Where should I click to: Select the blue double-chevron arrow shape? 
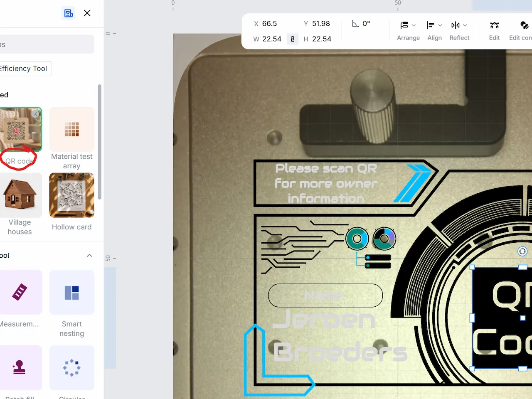click(x=413, y=183)
